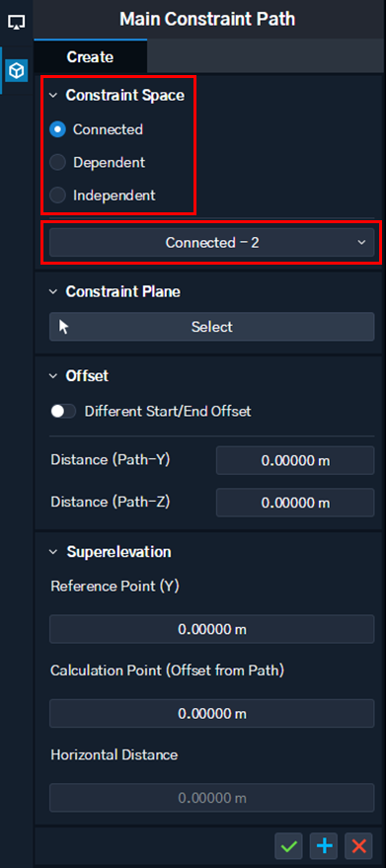Choose the Dependent radio option
This screenshot has height=868, width=386.
pyautogui.click(x=57, y=163)
